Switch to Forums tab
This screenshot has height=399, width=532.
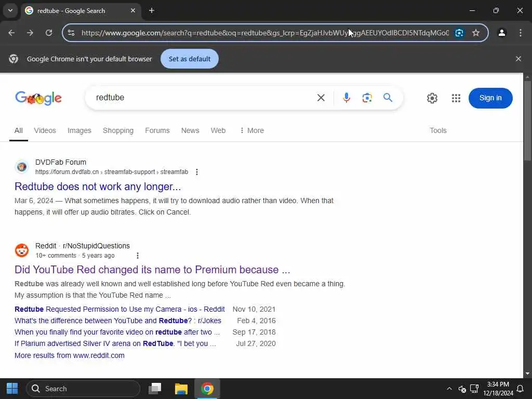pos(157,130)
